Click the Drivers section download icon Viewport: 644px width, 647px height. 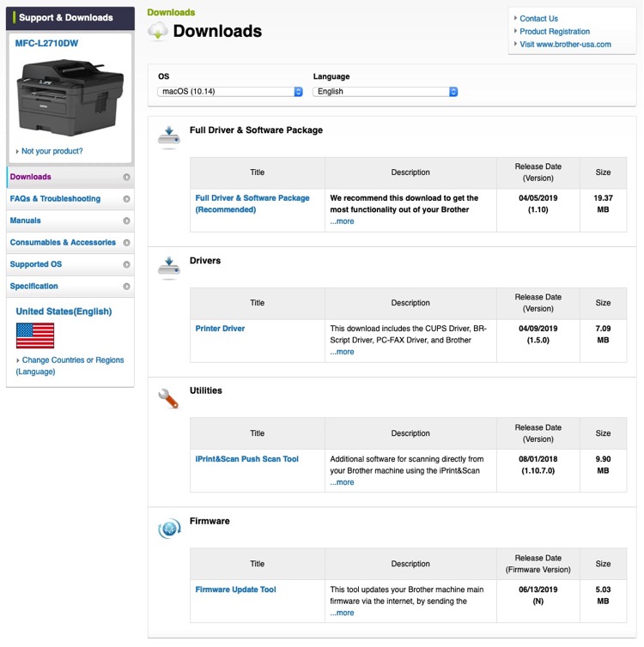tap(169, 267)
